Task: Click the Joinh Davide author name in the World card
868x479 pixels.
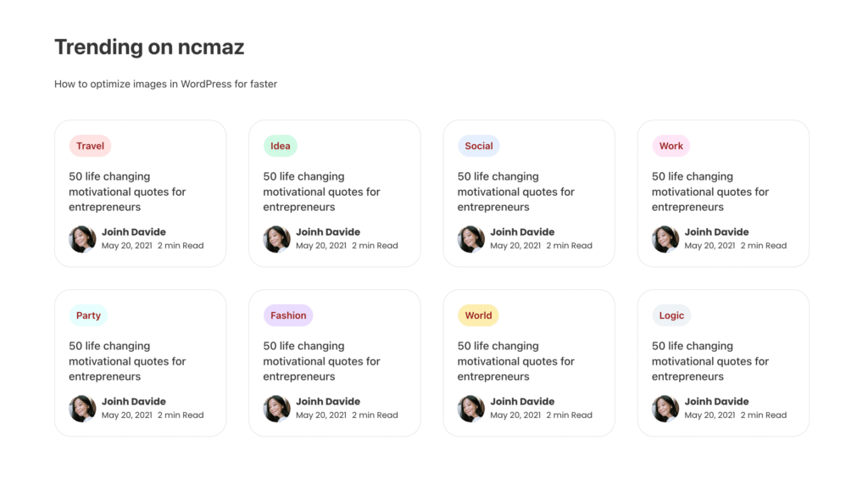Action: click(x=522, y=402)
